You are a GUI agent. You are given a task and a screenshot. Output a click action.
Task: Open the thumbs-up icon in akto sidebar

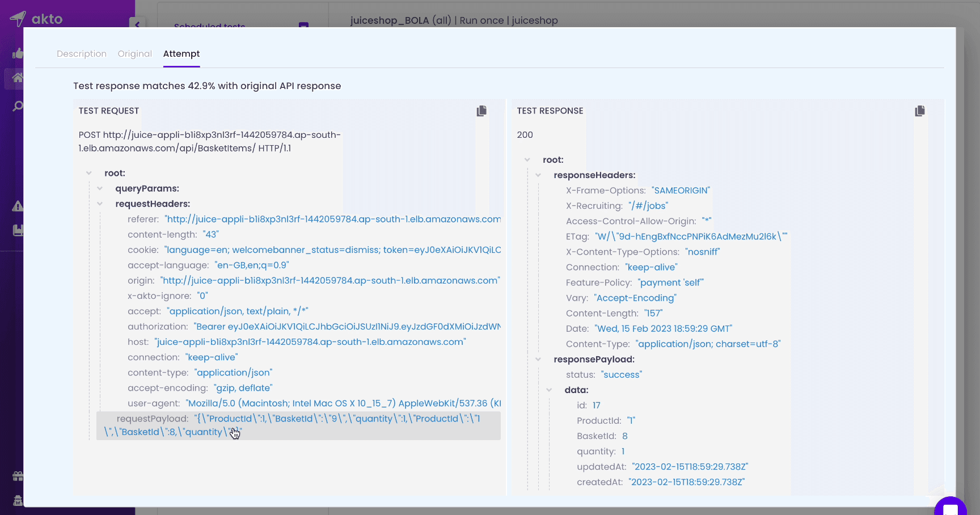point(18,53)
